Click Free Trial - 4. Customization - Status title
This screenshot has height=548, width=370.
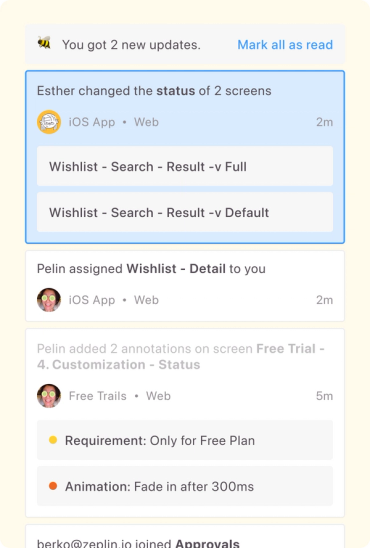coord(181,356)
